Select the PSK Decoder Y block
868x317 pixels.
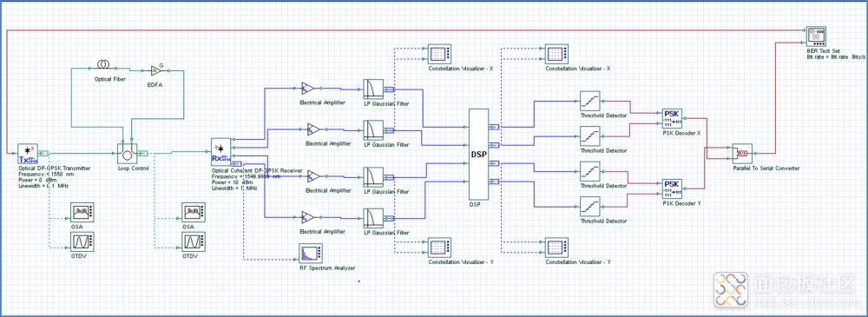click(x=672, y=189)
